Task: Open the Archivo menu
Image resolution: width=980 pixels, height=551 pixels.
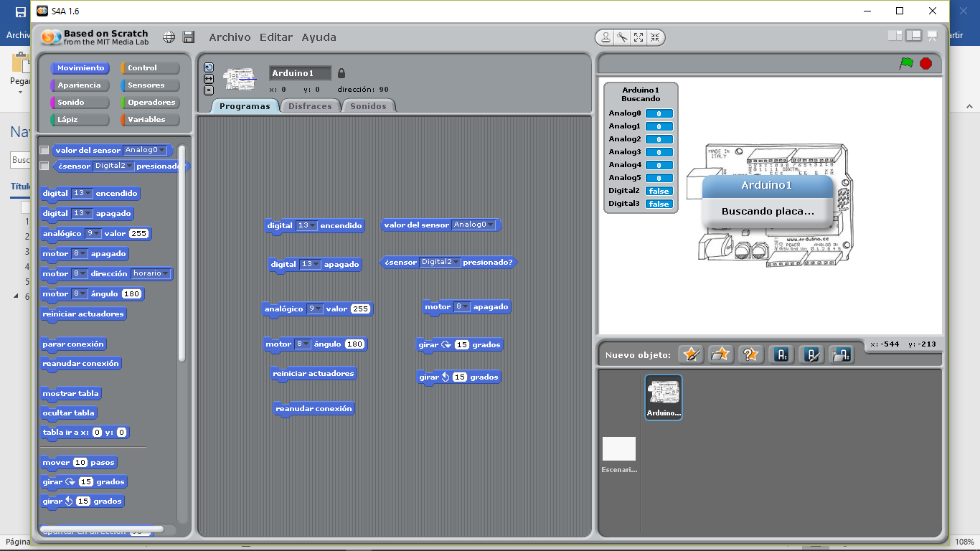Action: pyautogui.click(x=230, y=37)
